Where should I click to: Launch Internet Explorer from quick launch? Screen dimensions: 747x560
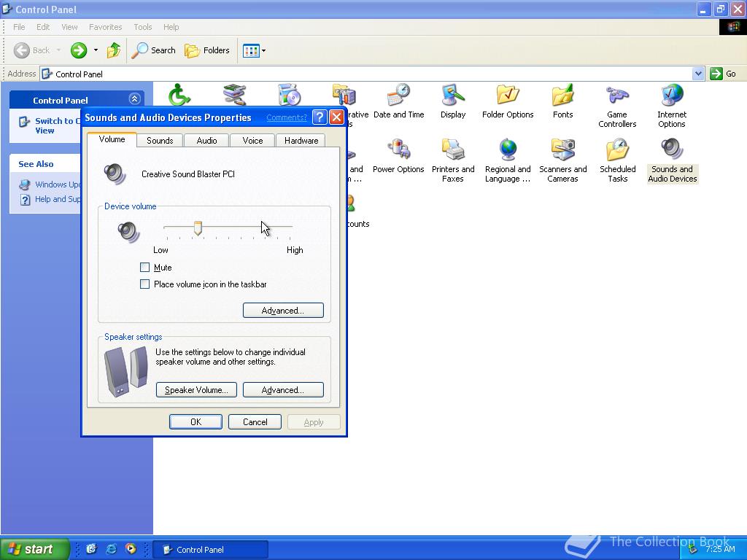pos(111,549)
